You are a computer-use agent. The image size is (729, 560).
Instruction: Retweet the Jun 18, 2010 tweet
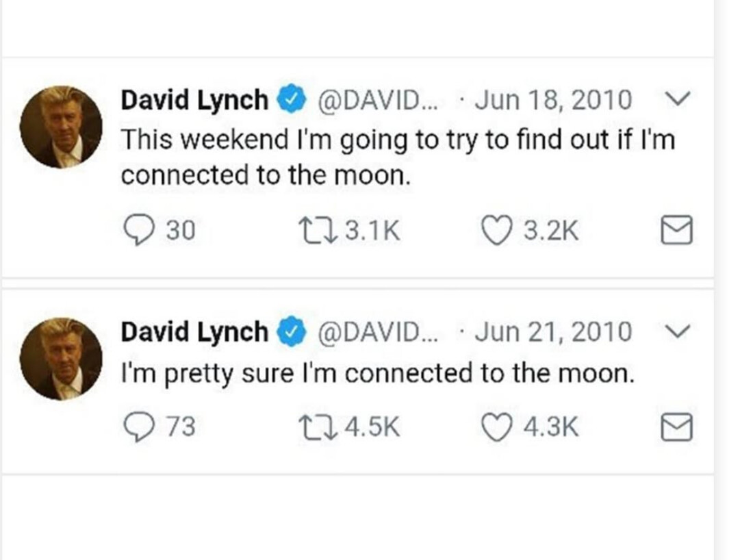[x=318, y=231]
